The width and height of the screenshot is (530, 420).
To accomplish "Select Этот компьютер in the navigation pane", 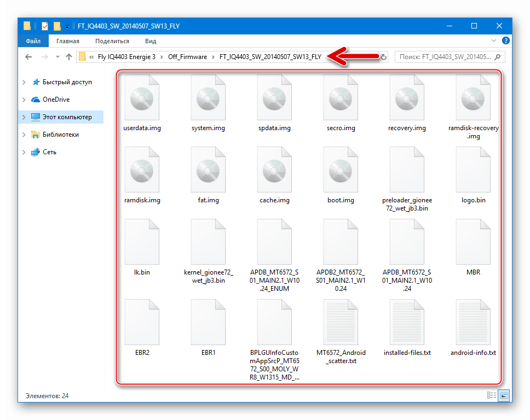I will point(67,117).
